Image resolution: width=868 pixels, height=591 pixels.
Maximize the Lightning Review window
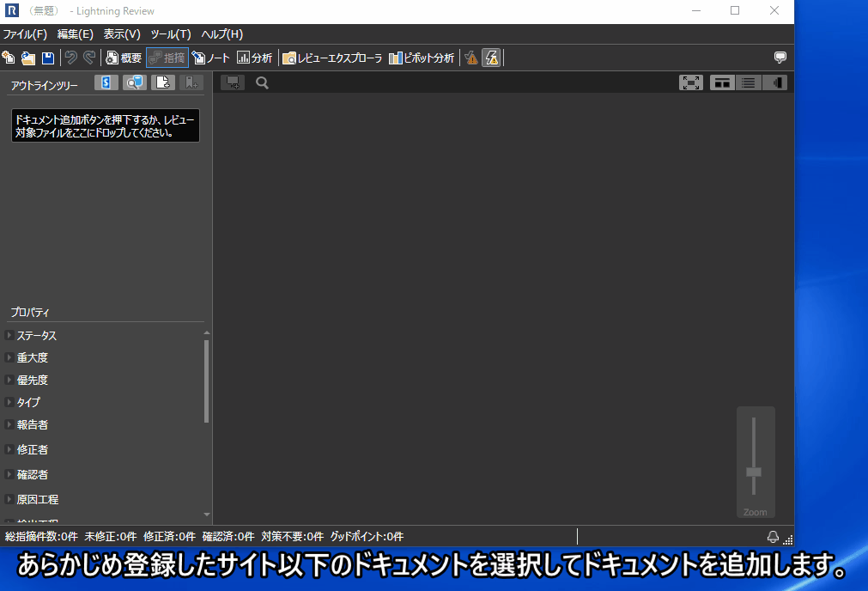[x=735, y=10]
